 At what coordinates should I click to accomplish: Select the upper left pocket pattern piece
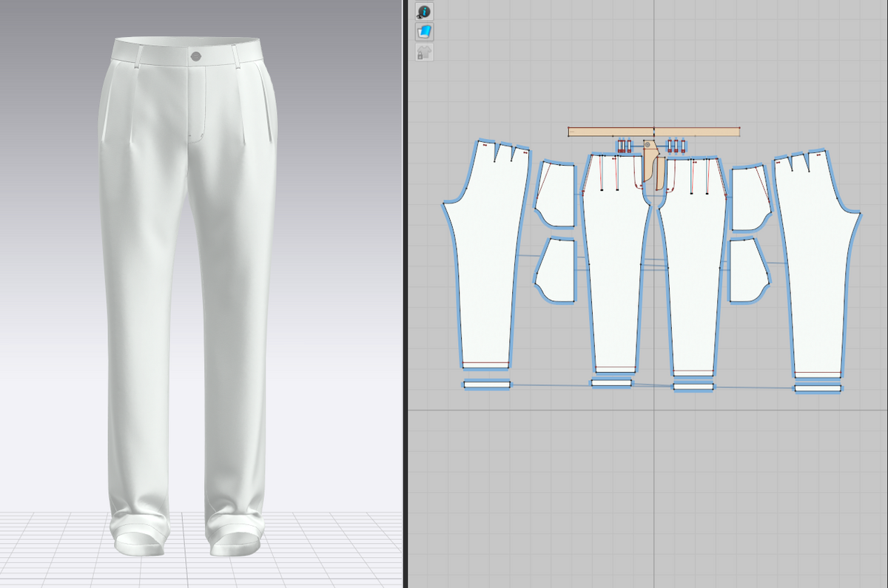[557, 195]
